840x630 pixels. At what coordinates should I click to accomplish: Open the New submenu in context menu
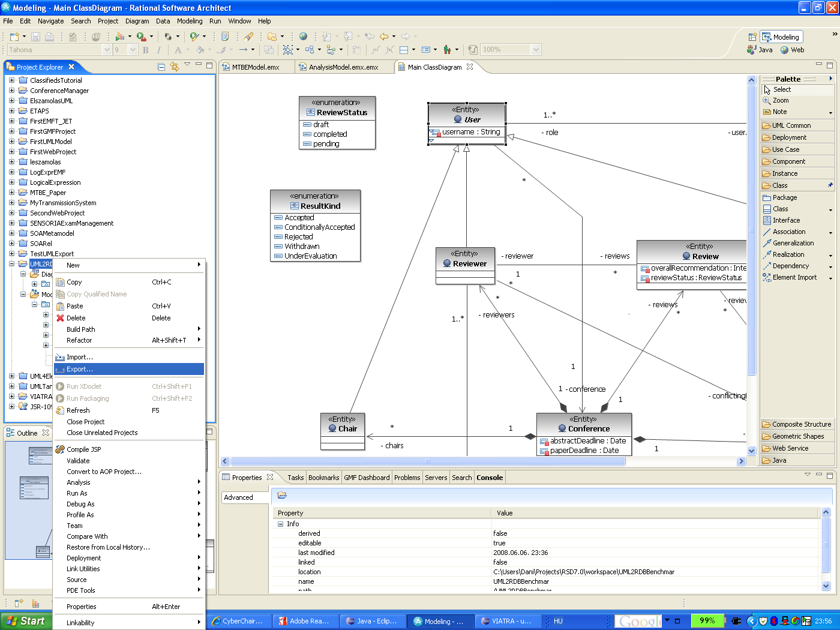(129, 265)
